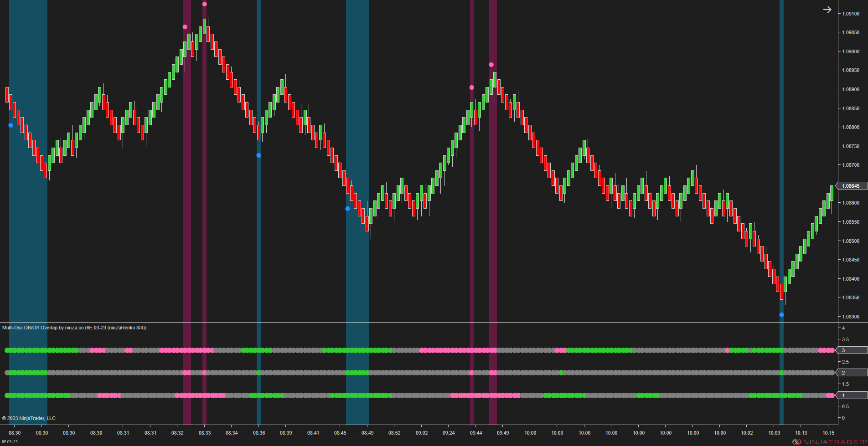
Task: Click the pink signal dot near 09:44
Action: tap(471, 87)
